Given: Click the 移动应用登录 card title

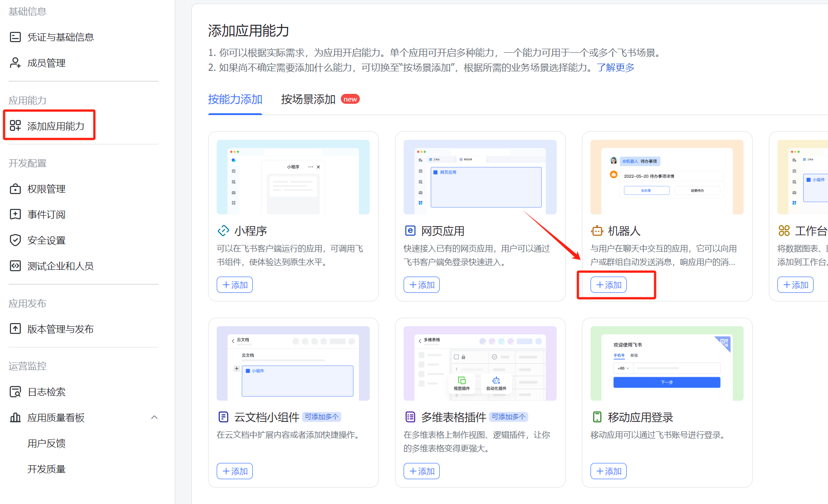Looking at the screenshot, I should coord(641,417).
